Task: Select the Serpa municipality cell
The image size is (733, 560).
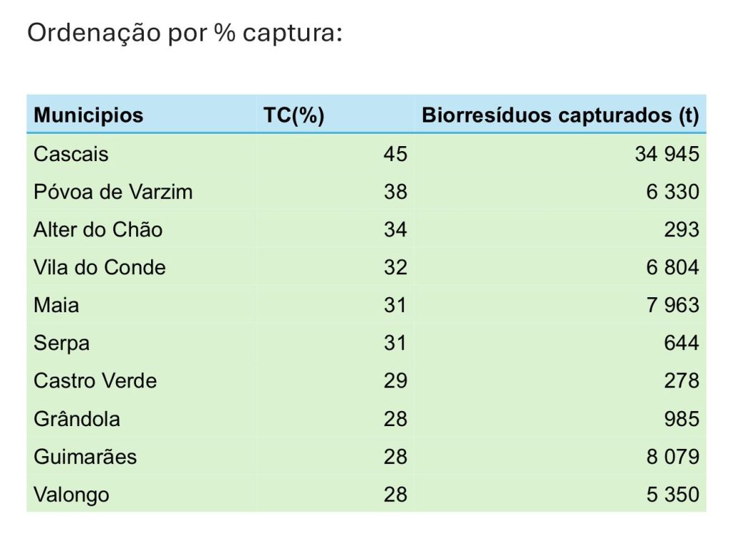Action: (62, 343)
